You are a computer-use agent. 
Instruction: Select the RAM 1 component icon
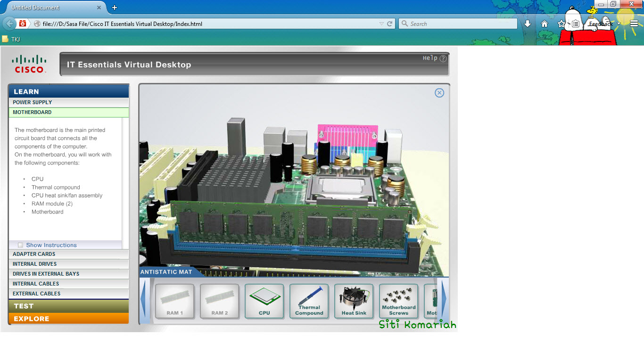(x=174, y=301)
